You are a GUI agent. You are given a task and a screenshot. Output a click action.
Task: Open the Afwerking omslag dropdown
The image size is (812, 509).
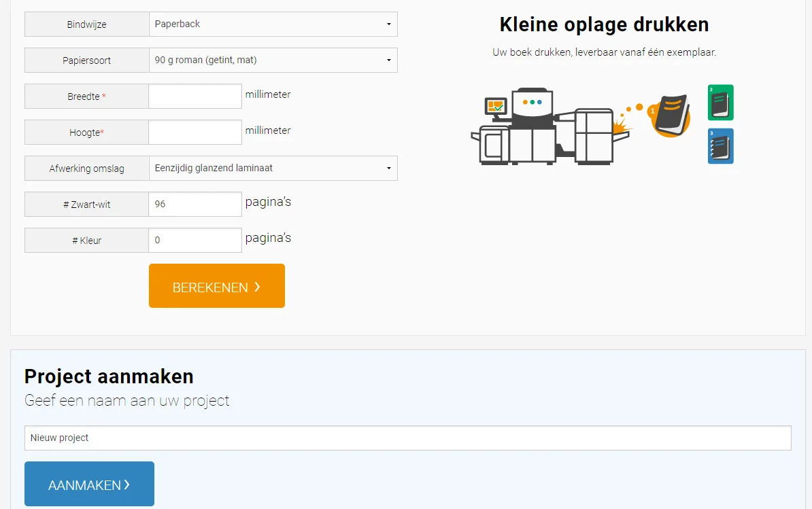(x=273, y=169)
